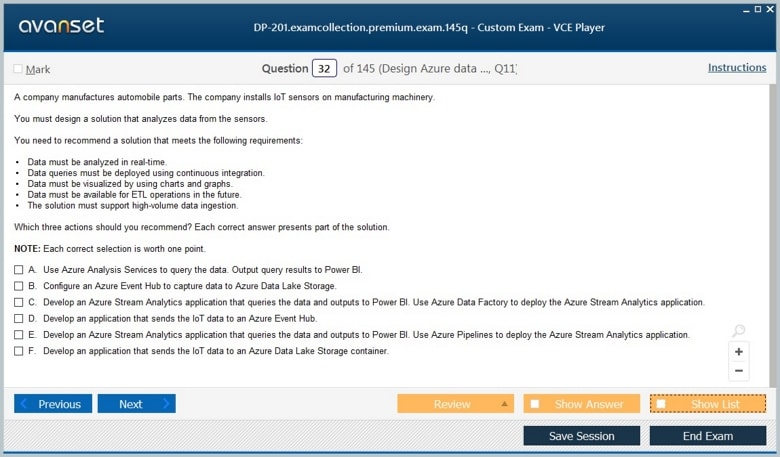Click the 'NOTE: Each correct selection' line
The width and height of the screenshot is (780, 457).
click(x=109, y=249)
